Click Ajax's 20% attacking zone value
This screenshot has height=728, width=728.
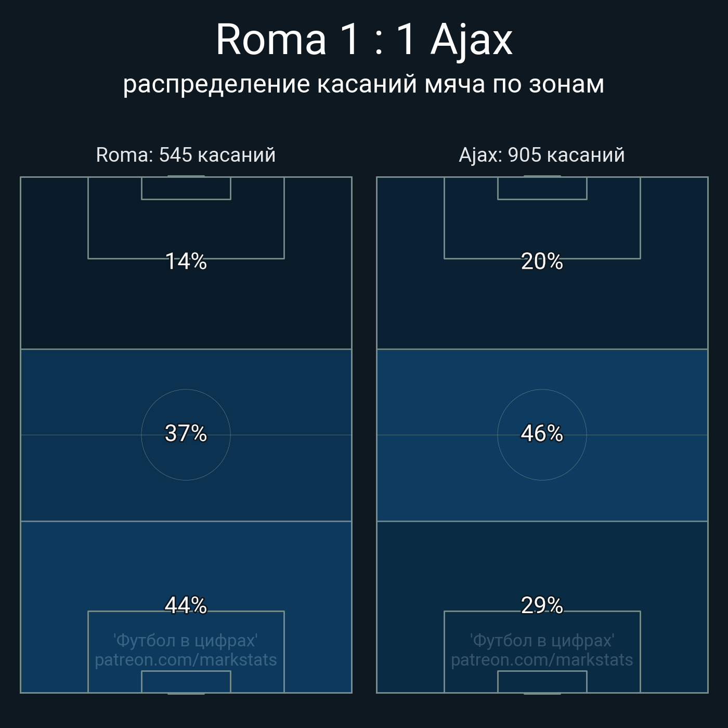coord(542,262)
